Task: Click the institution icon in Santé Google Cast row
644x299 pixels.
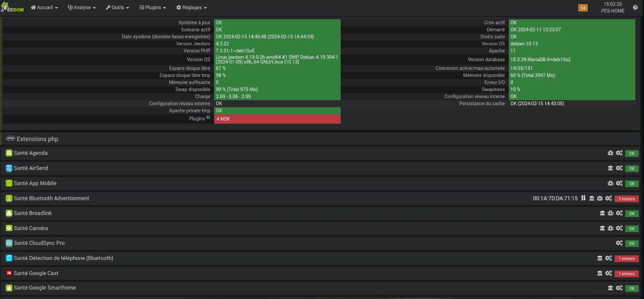Action: tap(600, 273)
